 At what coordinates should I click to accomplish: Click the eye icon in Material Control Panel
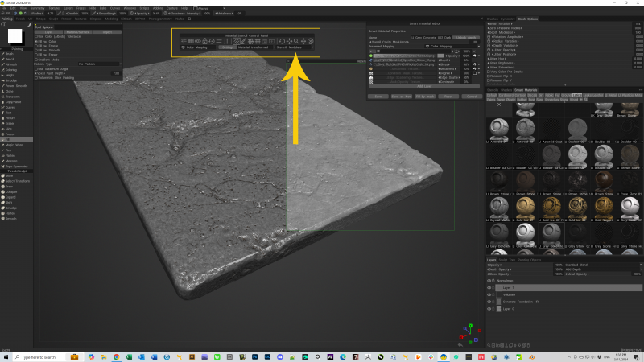click(x=198, y=40)
